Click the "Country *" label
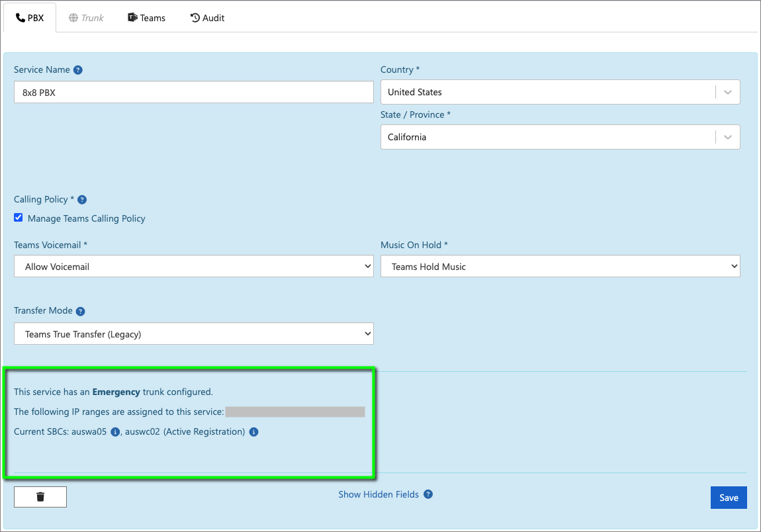The width and height of the screenshot is (761, 532). pyautogui.click(x=400, y=70)
